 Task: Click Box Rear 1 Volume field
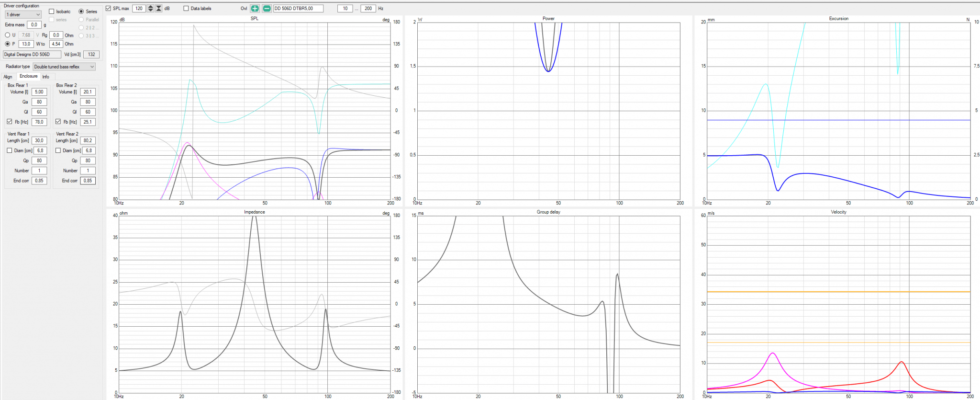(39, 92)
